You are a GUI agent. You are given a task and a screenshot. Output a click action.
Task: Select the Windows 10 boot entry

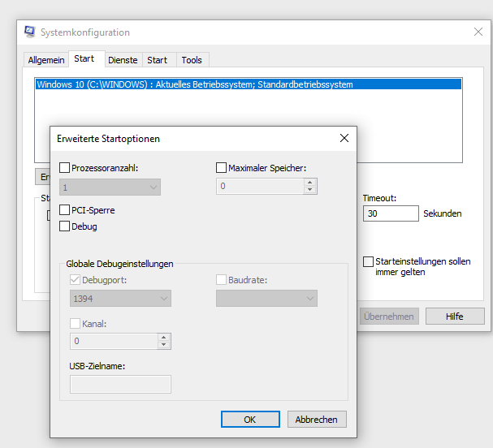(249, 84)
